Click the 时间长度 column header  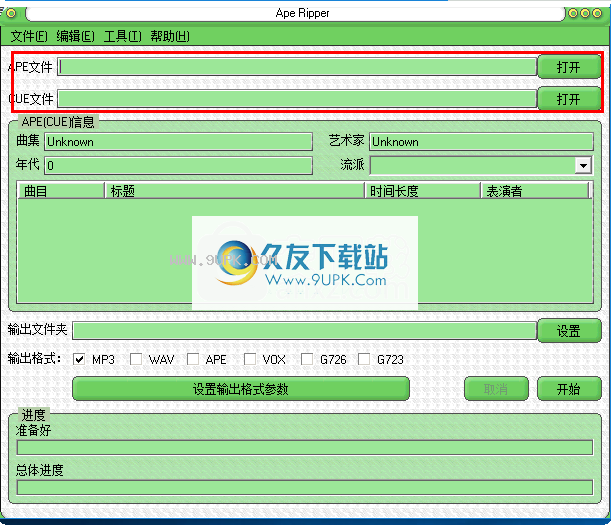pos(422,191)
